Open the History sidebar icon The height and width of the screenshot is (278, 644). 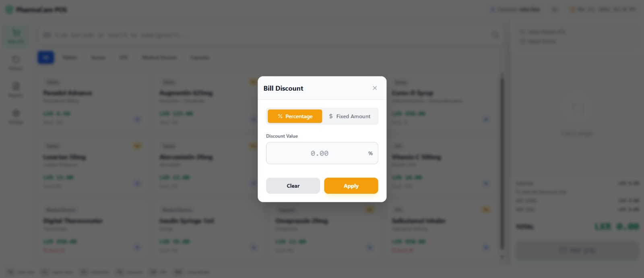(x=16, y=62)
